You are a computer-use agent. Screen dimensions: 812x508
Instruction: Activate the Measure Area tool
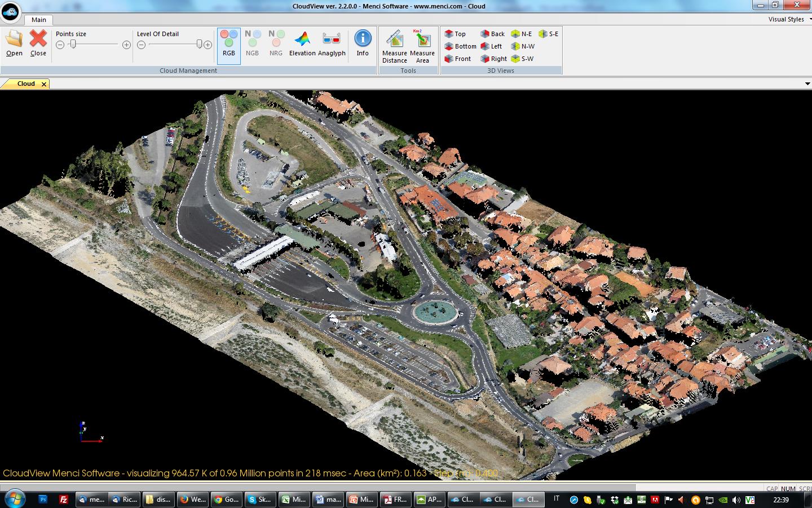422,46
